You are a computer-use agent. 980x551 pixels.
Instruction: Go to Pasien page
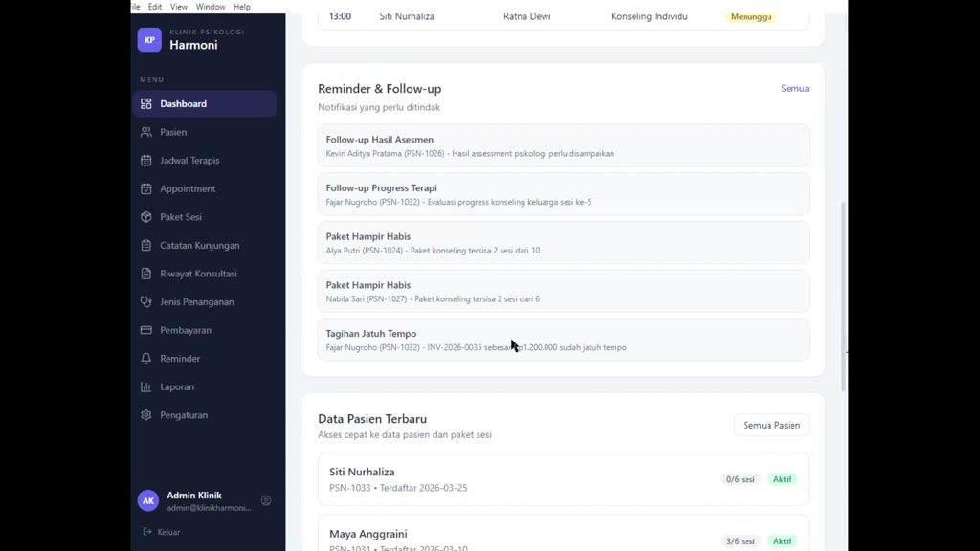205,132
